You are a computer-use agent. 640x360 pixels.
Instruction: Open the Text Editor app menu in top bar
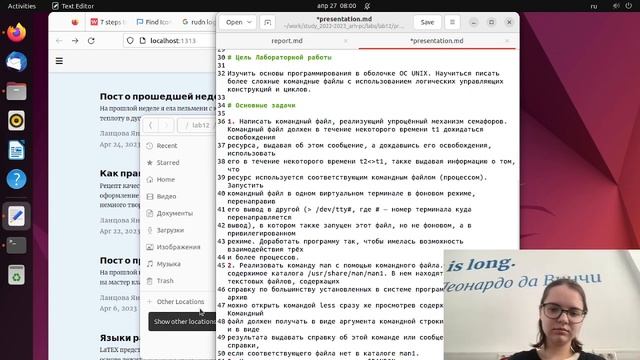point(73,6)
